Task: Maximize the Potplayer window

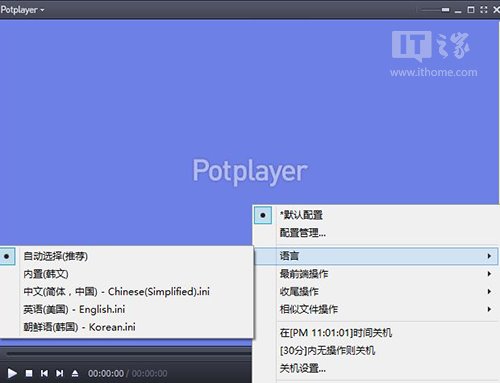Action: point(471,10)
